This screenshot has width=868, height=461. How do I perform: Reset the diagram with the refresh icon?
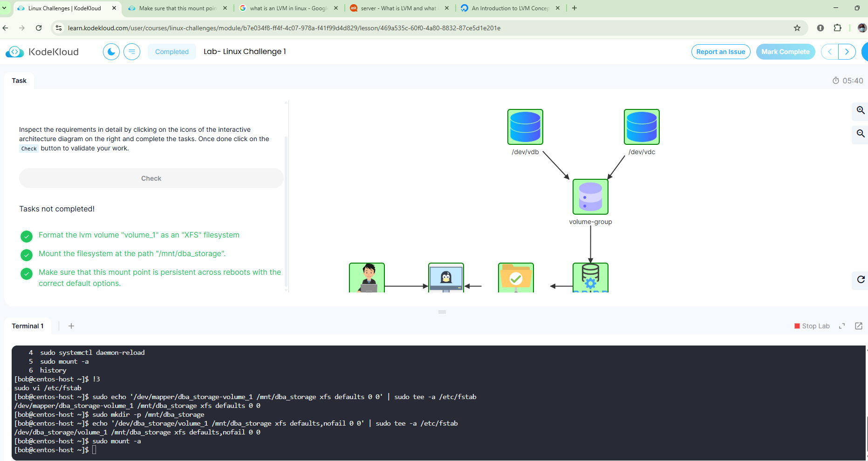tap(861, 279)
